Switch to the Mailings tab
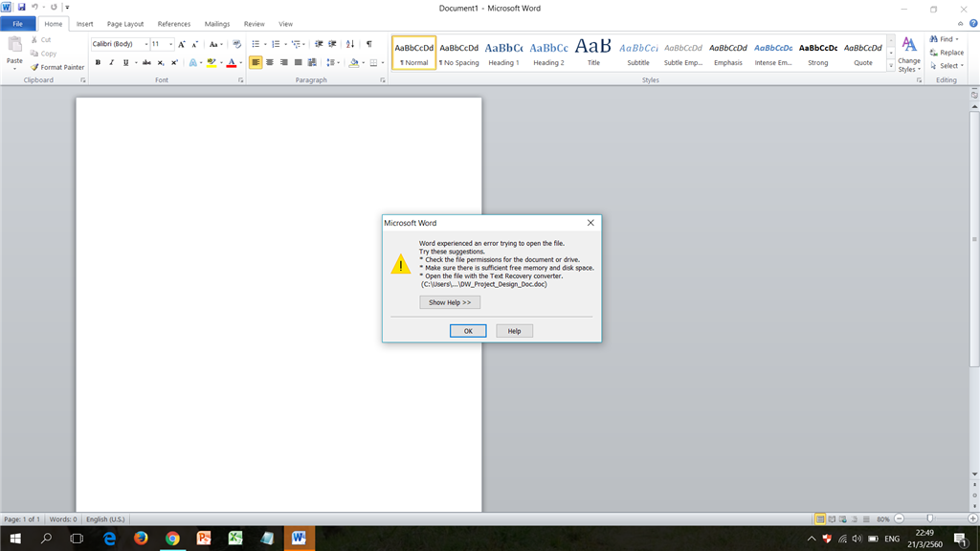This screenshot has width=980, height=551. tap(217, 24)
